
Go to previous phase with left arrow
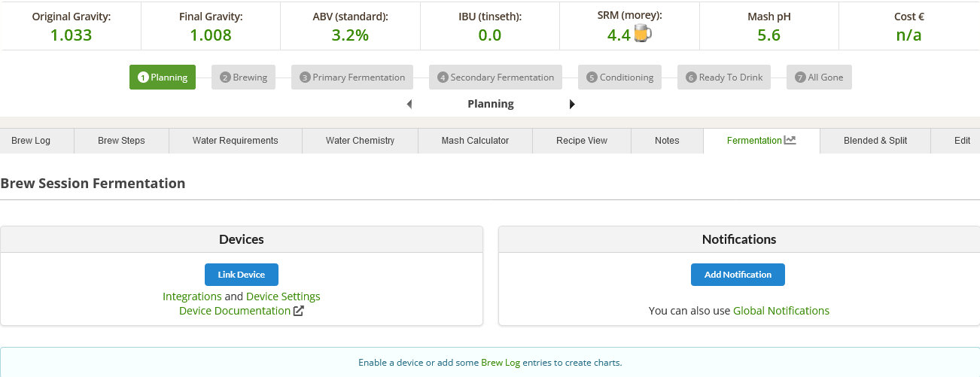pos(409,105)
